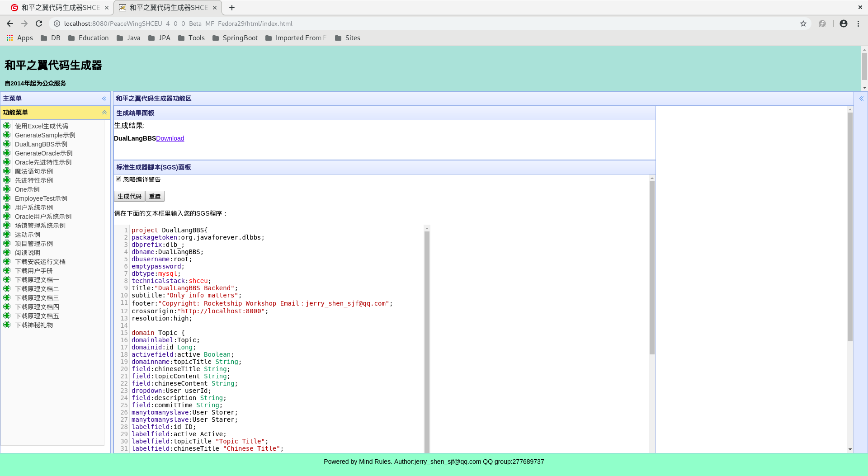The height and width of the screenshot is (476, 868).
Task: Click the plus icon beside DualLangBBS示例
Action: tap(7, 144)
